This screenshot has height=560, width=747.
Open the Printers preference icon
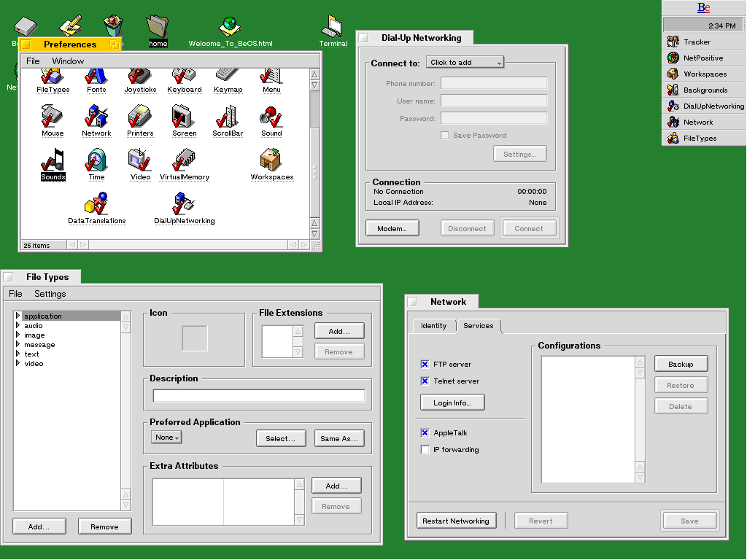click(x=140, y=117)
